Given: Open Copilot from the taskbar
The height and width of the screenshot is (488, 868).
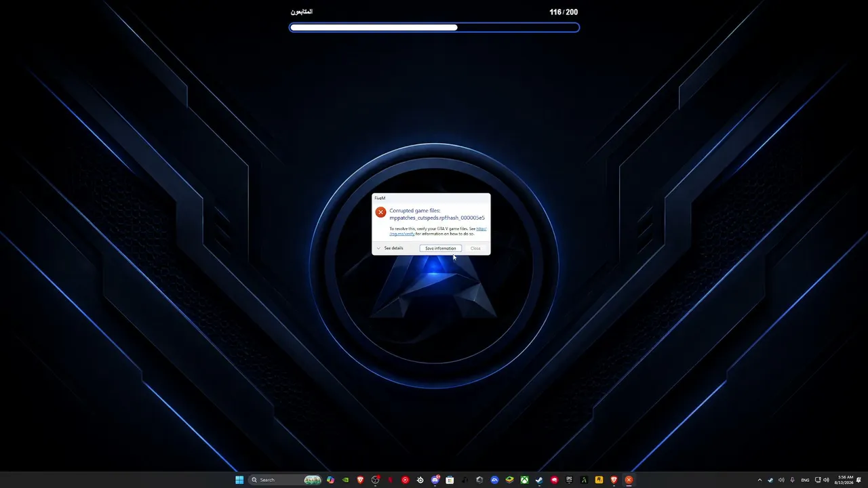Looking at the screenshot, I should (330, 480).
